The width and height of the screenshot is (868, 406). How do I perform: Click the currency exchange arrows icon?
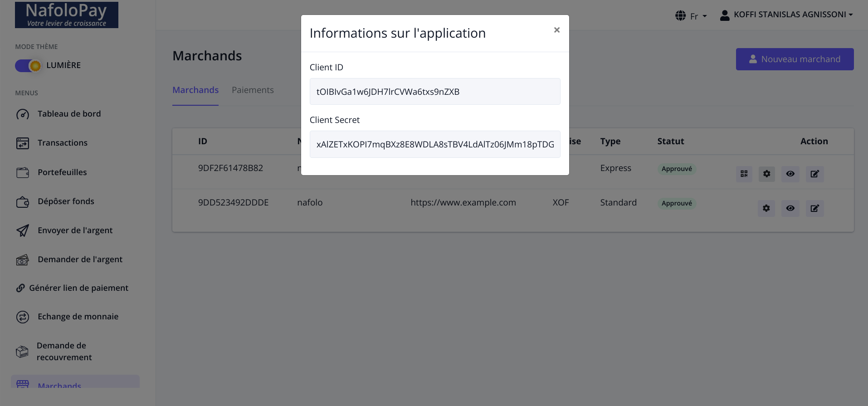[23, 317]
